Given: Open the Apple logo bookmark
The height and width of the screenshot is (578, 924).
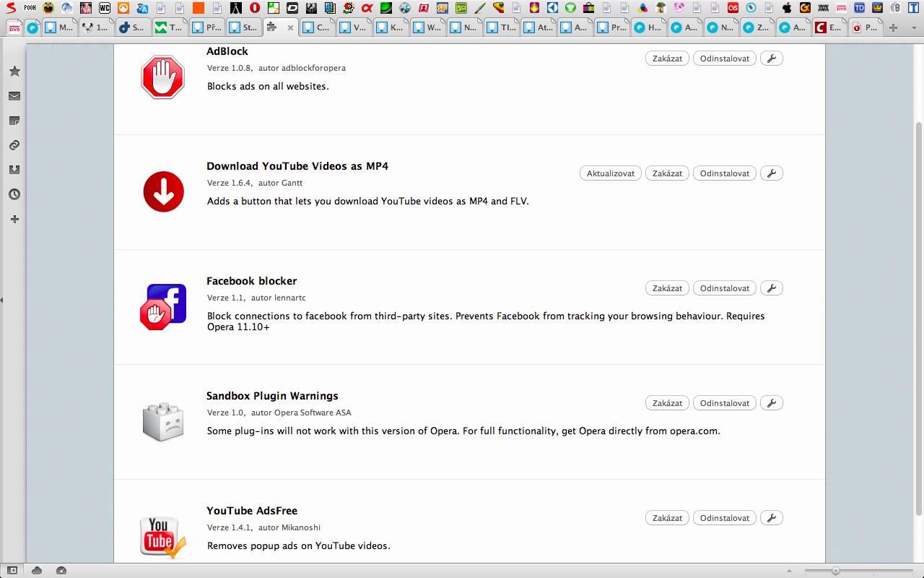Looking at the screenshot, I should coord(787,8).
